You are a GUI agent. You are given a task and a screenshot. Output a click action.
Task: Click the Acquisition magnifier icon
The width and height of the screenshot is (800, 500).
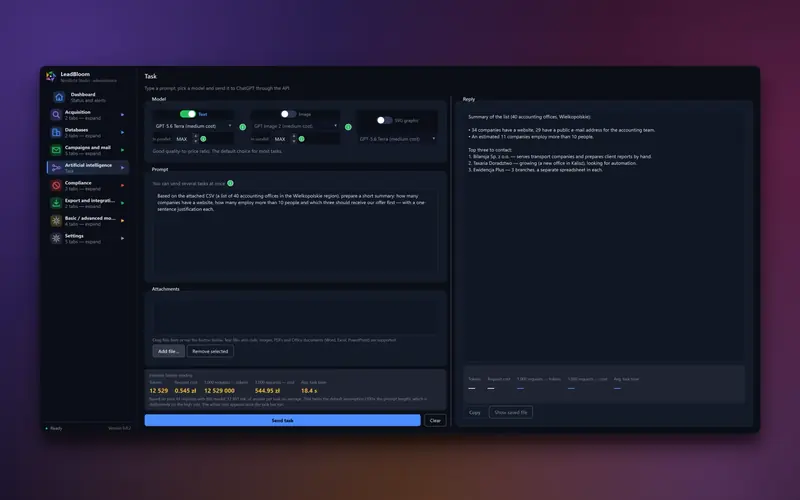point(56,115)
